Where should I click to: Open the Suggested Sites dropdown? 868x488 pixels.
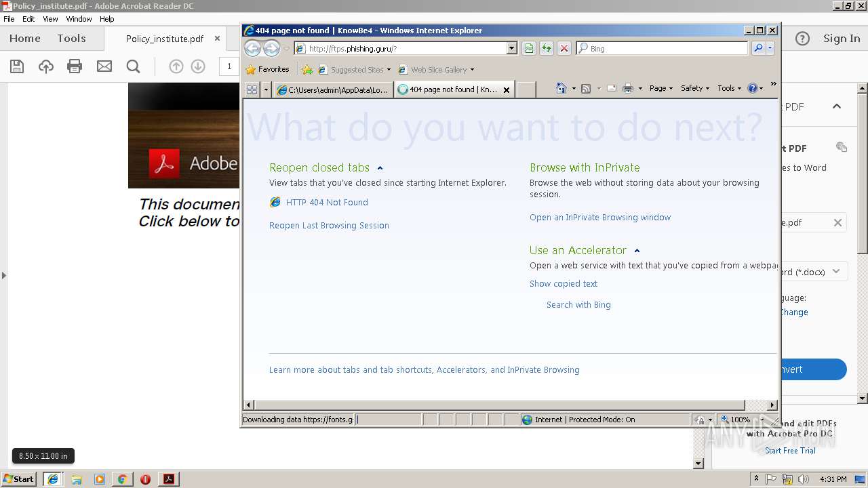(x=389, y=70)
